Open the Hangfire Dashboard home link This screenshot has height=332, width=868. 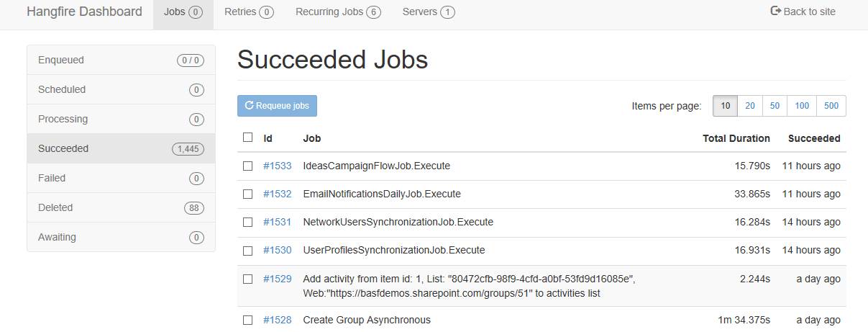coord(84,12)
